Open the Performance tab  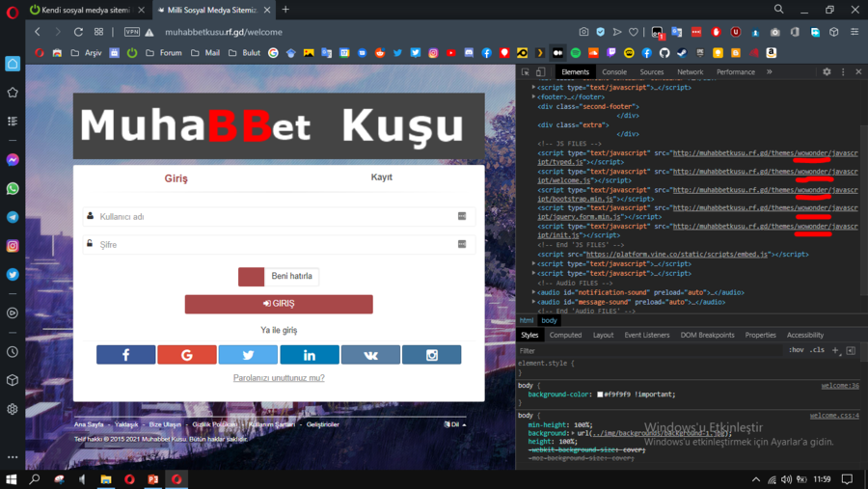[x=735, y=72]
